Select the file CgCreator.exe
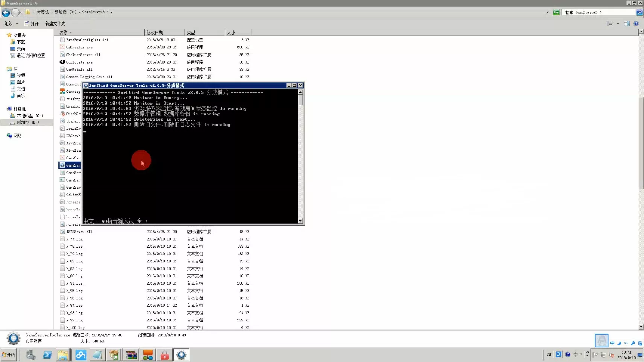Image resolution: width=644 pixels, height=362 pixels. click(79, 47)
